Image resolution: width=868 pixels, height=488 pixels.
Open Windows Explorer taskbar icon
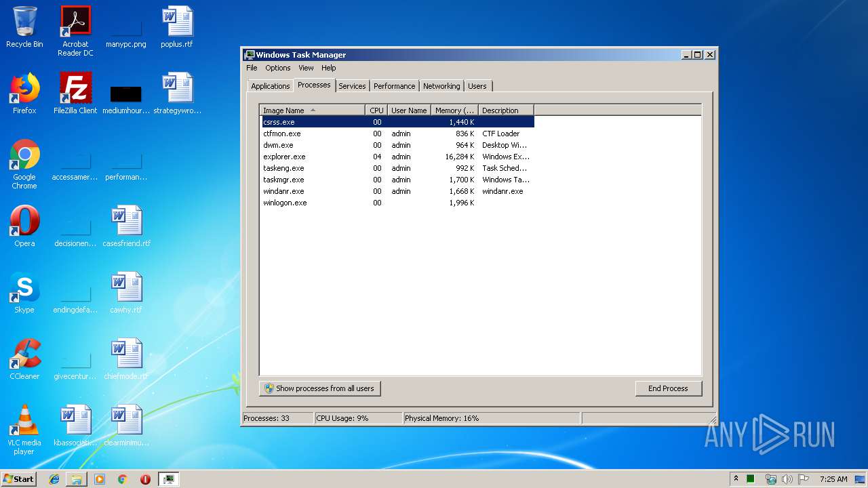(x=77, y=479)
